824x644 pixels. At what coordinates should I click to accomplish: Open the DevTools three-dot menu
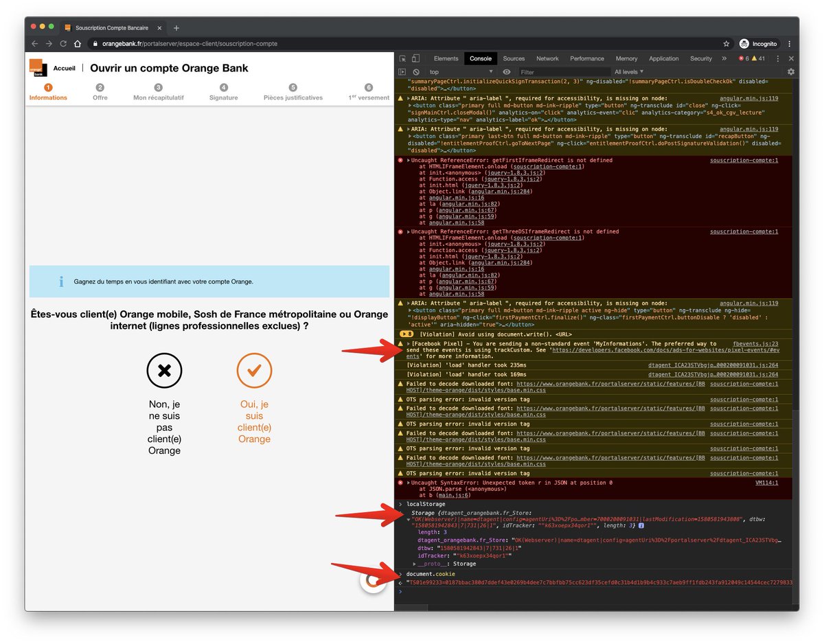[779, 59]
